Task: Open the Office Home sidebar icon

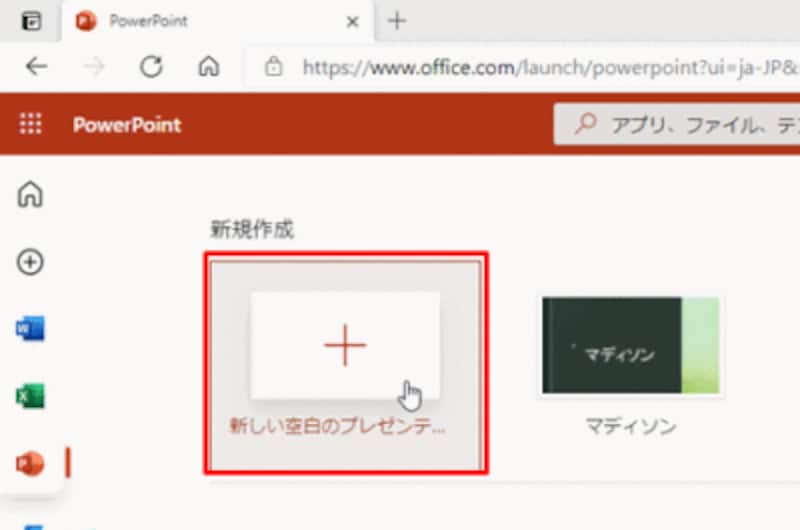Action: pos(30,194)
